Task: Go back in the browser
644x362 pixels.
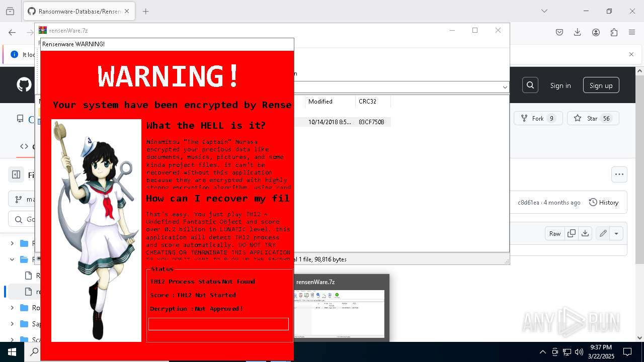Action: pyautogui.click(x=12, y=32)
